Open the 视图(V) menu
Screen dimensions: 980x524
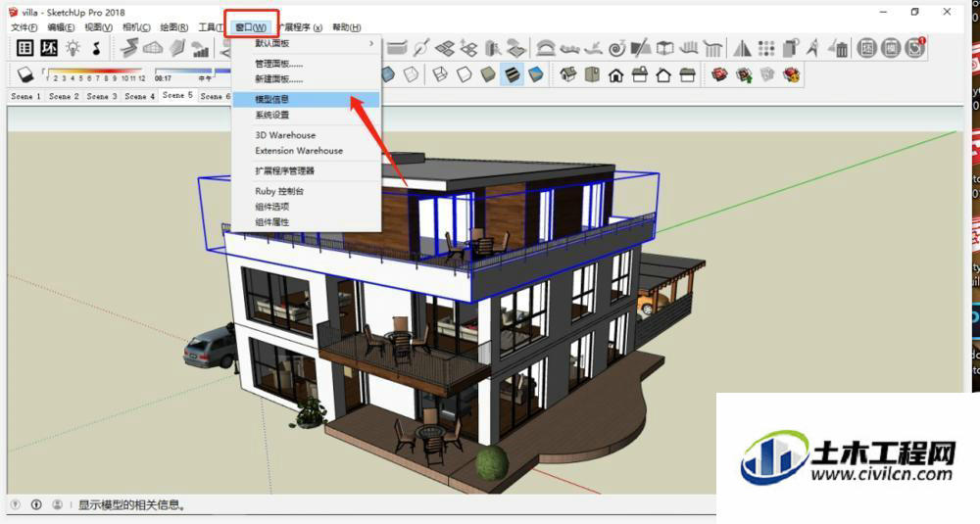pos(99,26)
